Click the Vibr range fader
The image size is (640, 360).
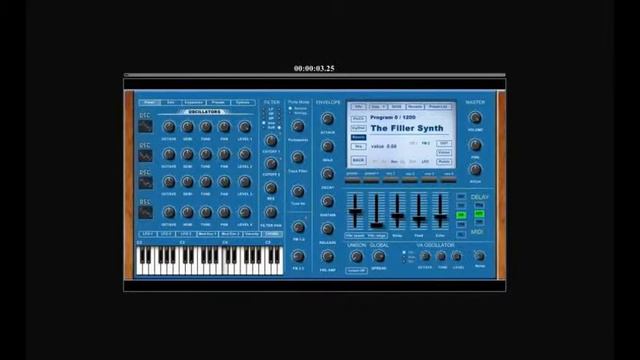tap(376, 211)
